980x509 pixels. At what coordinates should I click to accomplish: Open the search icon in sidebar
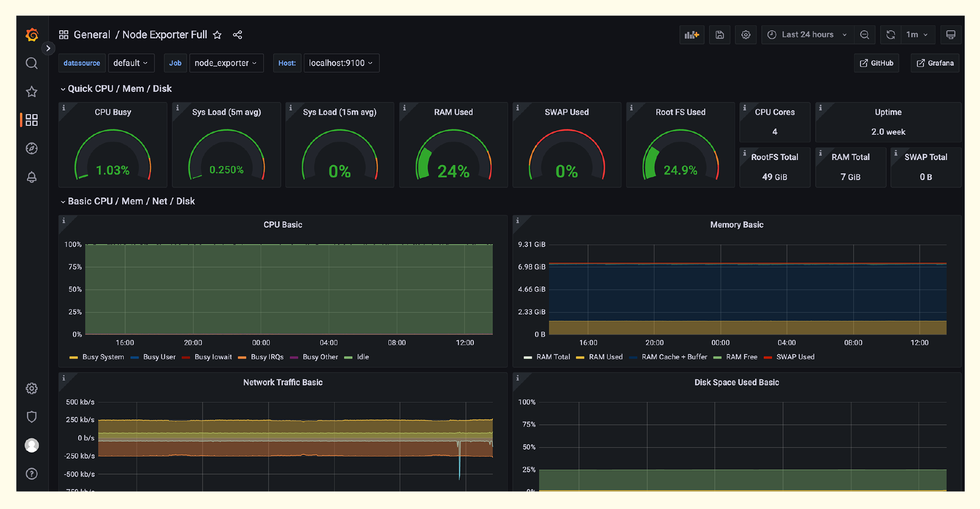pos(32,63)
